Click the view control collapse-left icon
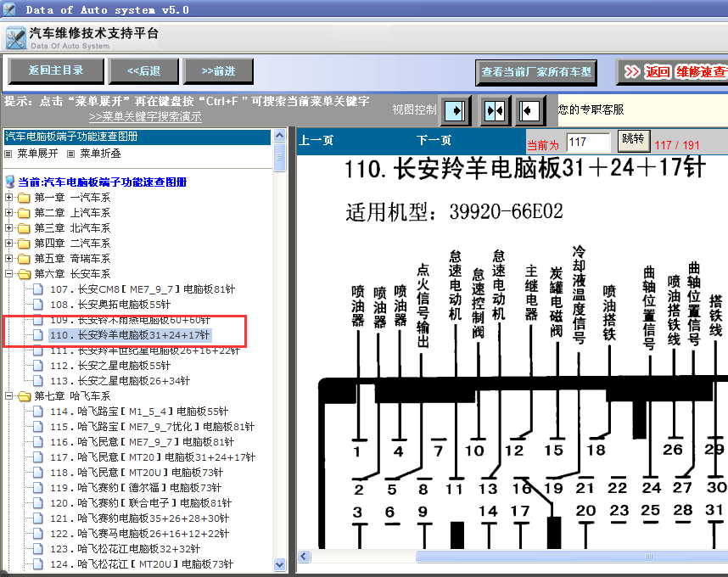 (529, 111)
